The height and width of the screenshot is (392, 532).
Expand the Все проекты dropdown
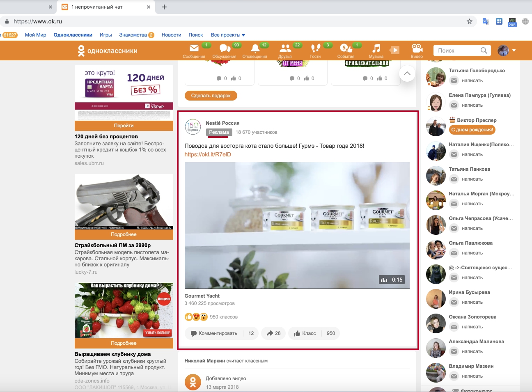point(228,35)
